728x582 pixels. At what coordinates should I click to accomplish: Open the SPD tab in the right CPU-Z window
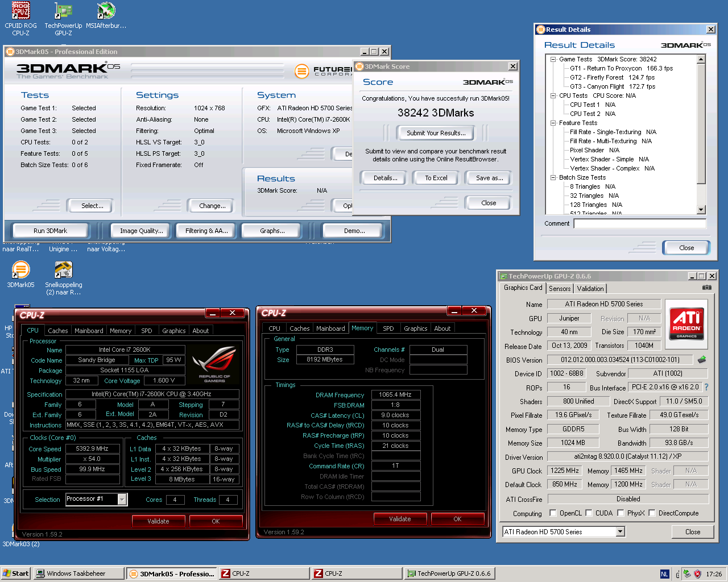(388, 329)
